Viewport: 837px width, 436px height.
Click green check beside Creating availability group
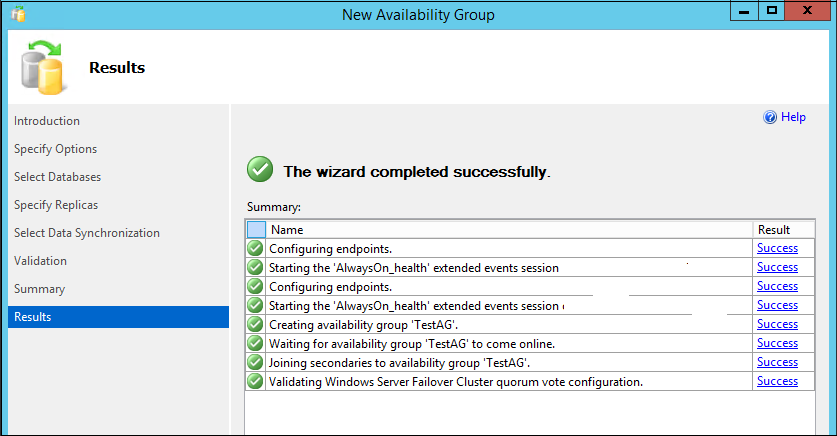256,325
